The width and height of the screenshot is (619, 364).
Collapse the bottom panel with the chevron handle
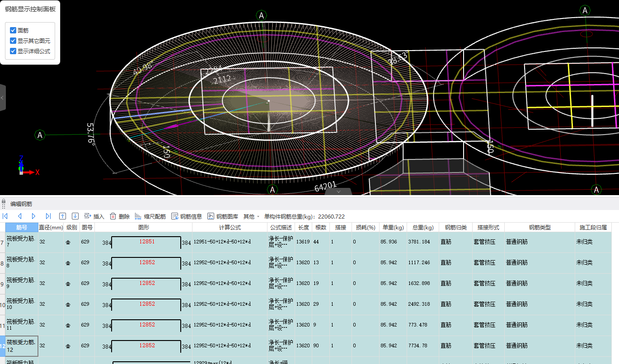339,191
